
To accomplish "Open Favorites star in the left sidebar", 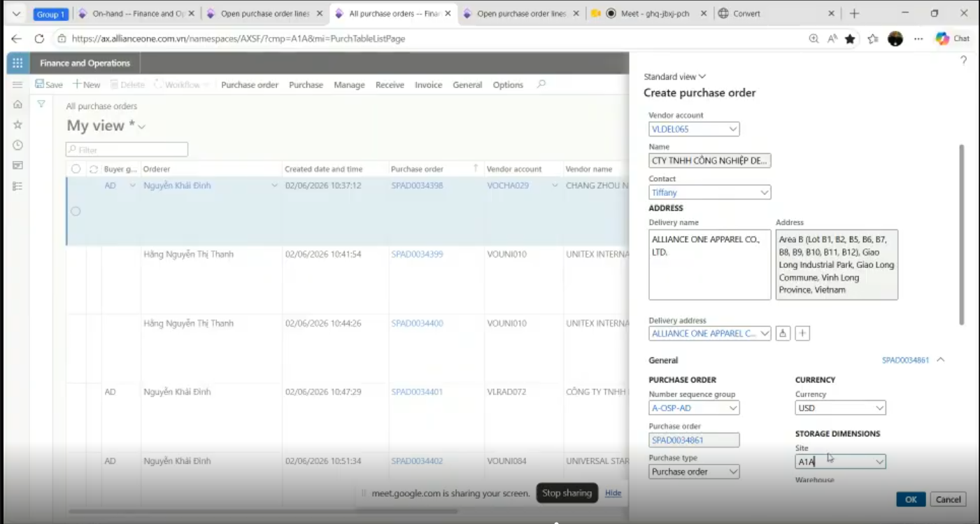I will (17, 125).
